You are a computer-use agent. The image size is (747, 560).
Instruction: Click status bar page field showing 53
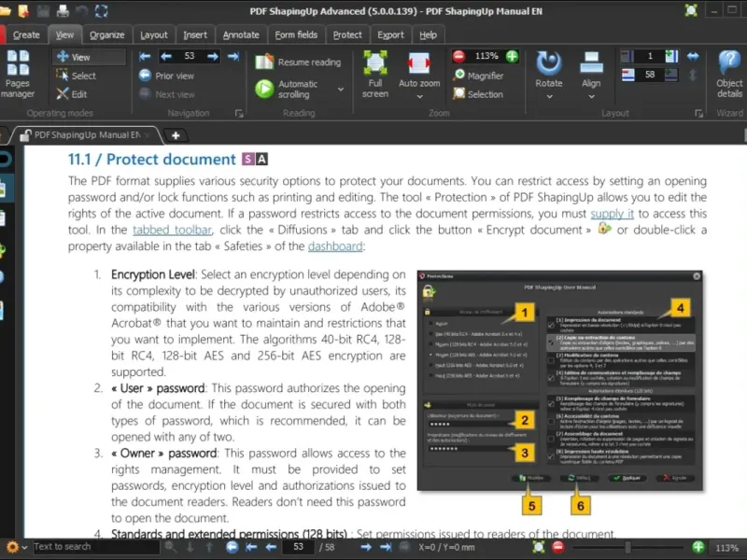[x=298, y=547]
